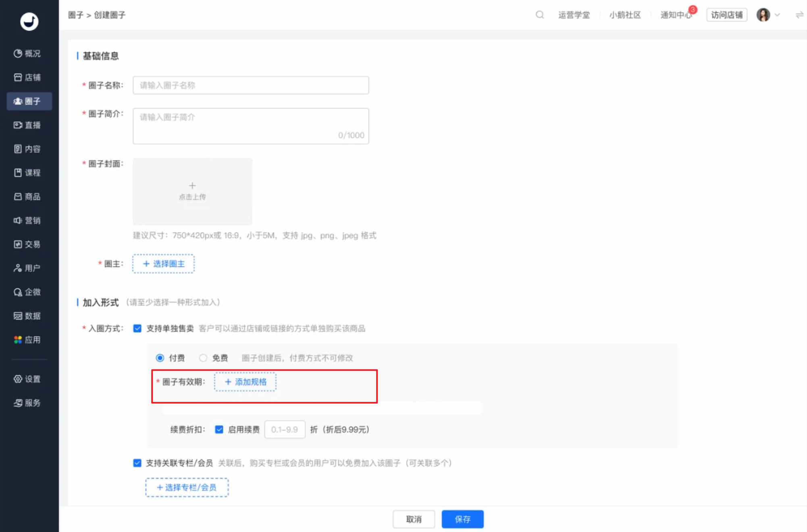Viewport: 807px width, 532px height.
Task: Uncheck the 支持单独售卖 checkbox
Action: coord(137,328)
